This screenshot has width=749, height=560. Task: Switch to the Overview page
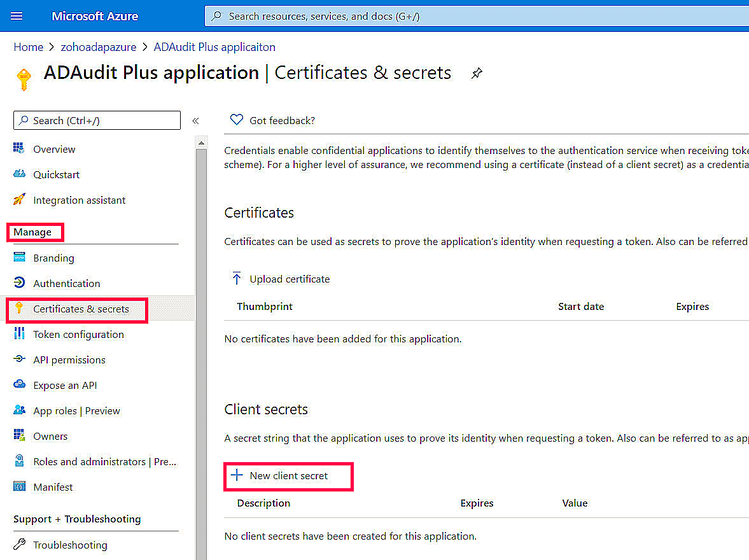point(54,149)
